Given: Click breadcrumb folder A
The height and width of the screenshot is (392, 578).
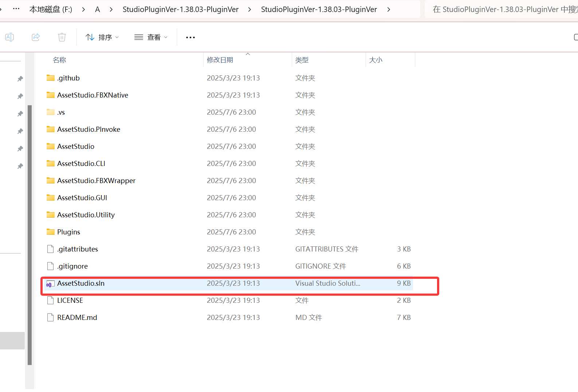Looking at the screenshot, I should tap(98, 9).
